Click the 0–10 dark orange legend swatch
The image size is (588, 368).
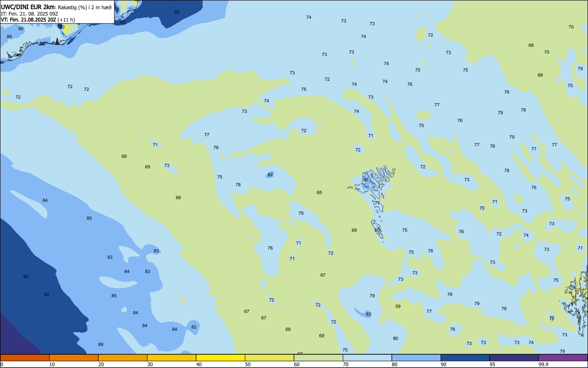pos(25,357)
